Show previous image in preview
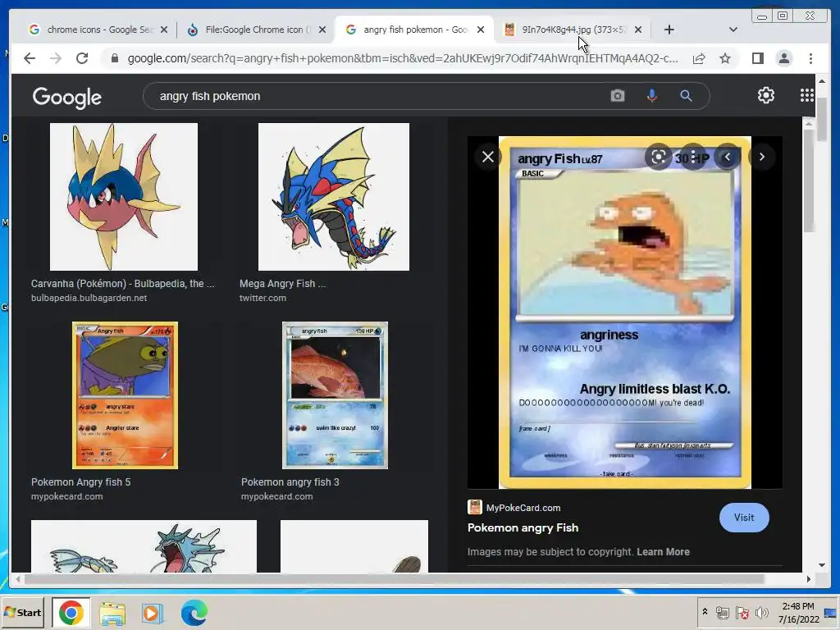The image size is (840, 630). pyautogui.click(x=728, y=157)
